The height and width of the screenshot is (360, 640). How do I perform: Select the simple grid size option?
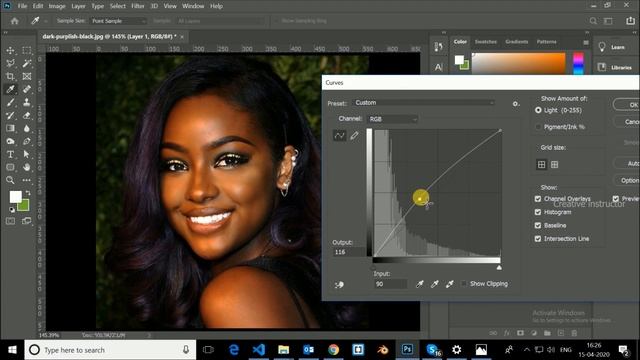pyautogui.click(x=541, y=164)
